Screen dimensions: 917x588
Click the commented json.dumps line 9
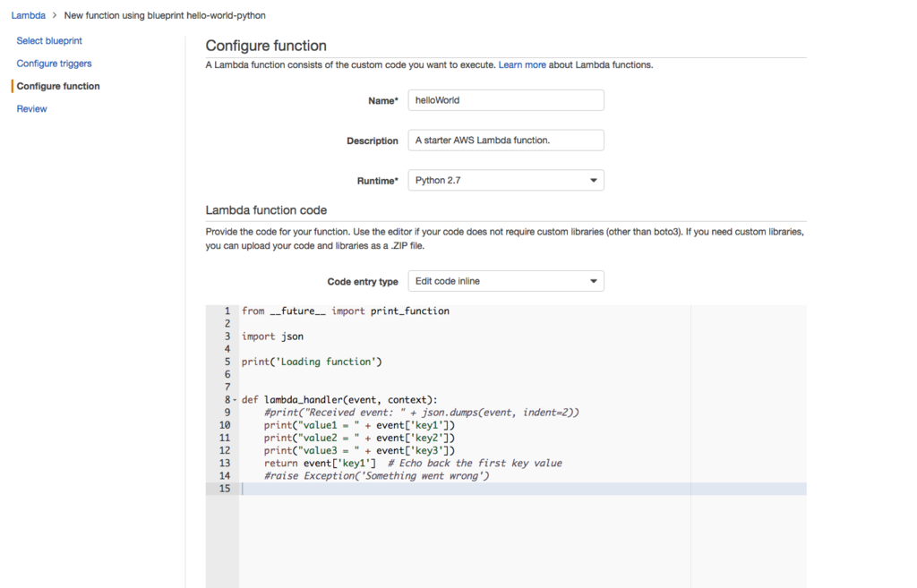click(421, 413)
